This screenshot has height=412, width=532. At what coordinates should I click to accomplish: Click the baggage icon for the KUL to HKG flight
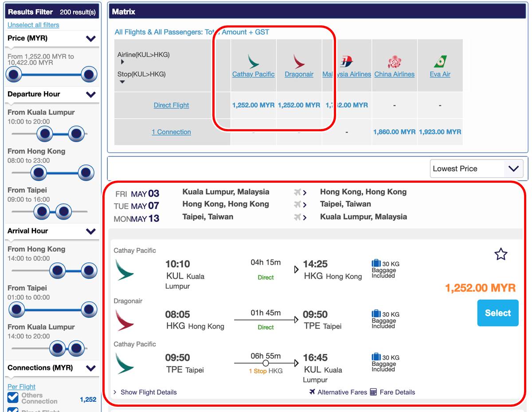pos(376,263)
